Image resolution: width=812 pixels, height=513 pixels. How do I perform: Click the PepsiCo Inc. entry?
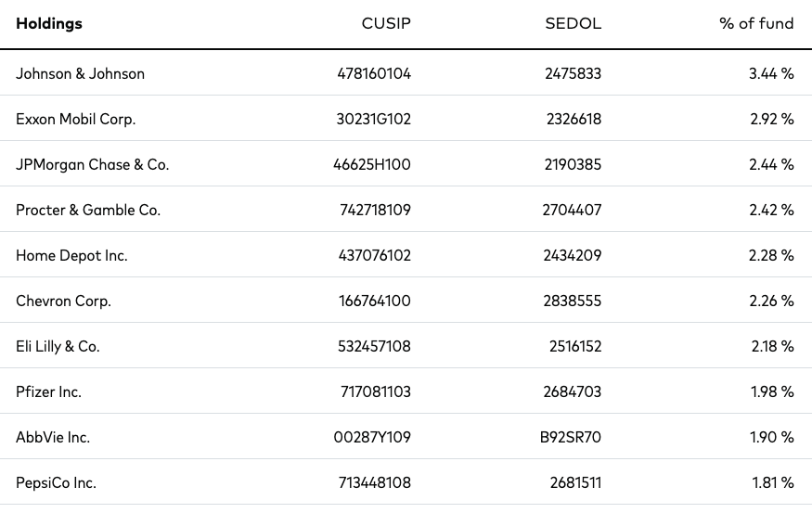click(56, 483)
